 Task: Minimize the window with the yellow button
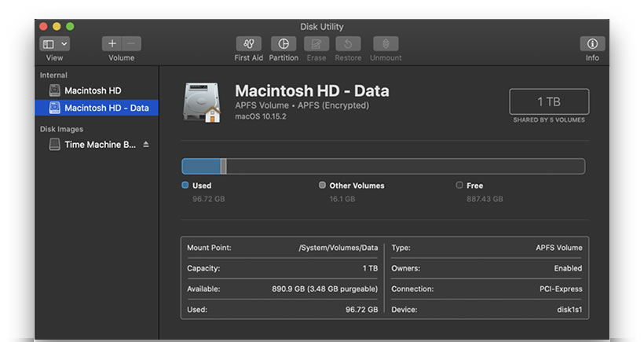[57, 27]
